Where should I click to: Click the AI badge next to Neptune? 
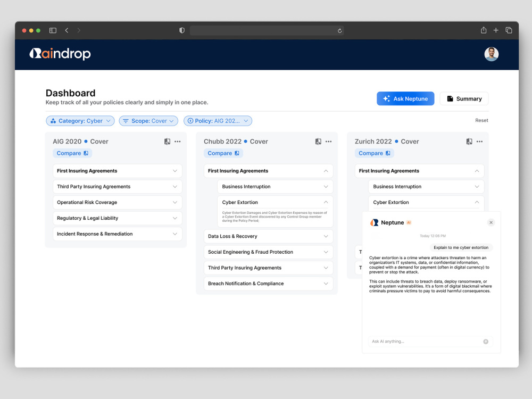click(x=409, y=222)
